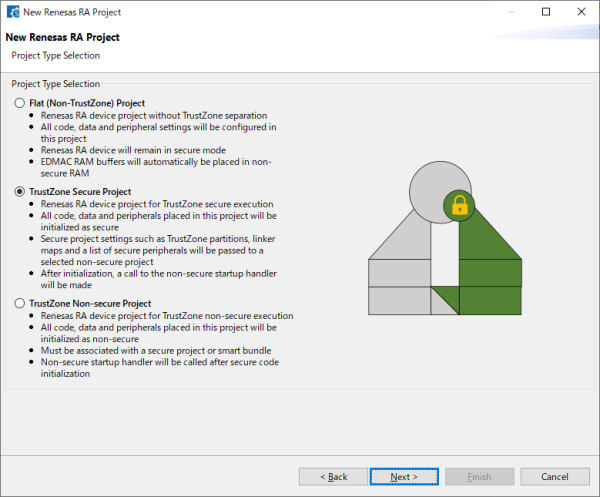The image size is (600, 497).
Task: Choose the TrustZone Secure Project radio button
Action: 20,191
